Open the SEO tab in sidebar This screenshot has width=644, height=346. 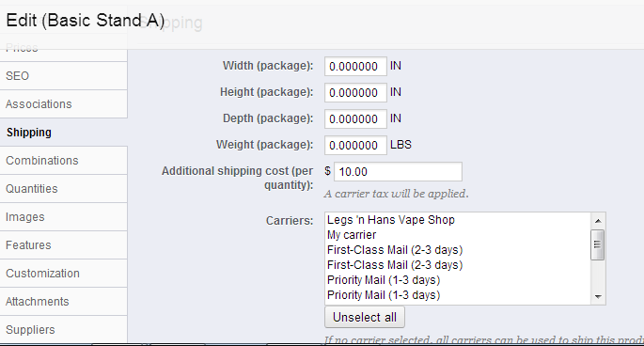tap(64, 76)
